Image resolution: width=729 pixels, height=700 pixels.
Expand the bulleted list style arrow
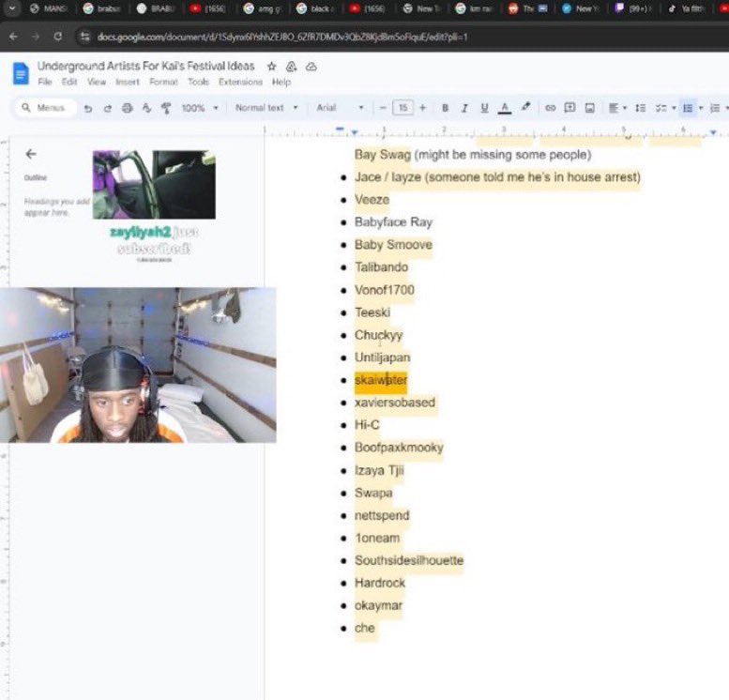point(701,108)
